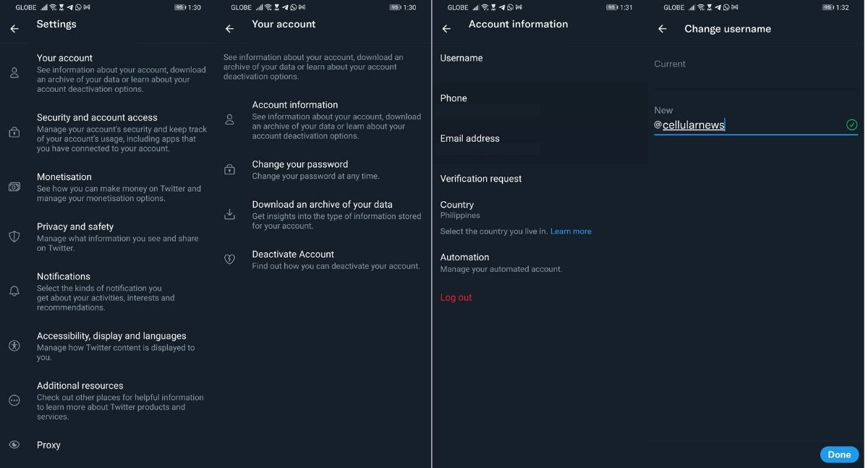Tap the accessibility icon in Settings
868x468 pixels.
tap(14, 346)
